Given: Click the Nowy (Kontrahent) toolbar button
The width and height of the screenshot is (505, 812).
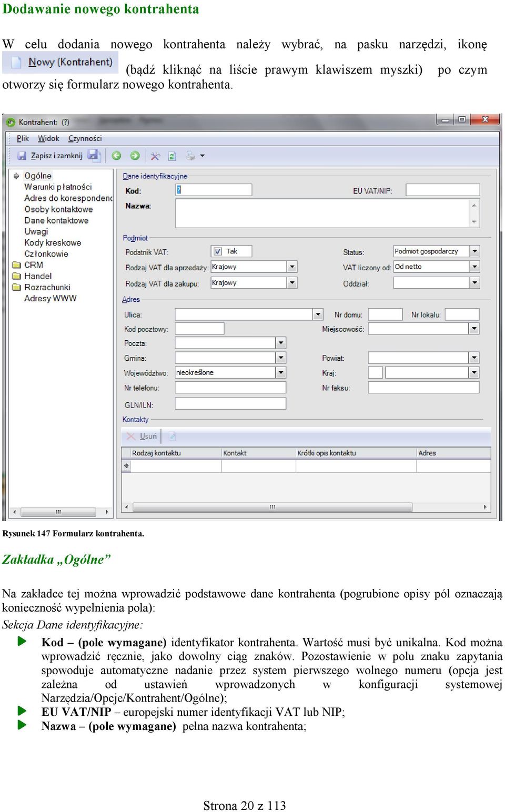Looking at the screenshot, I should [x=60, y=62].
